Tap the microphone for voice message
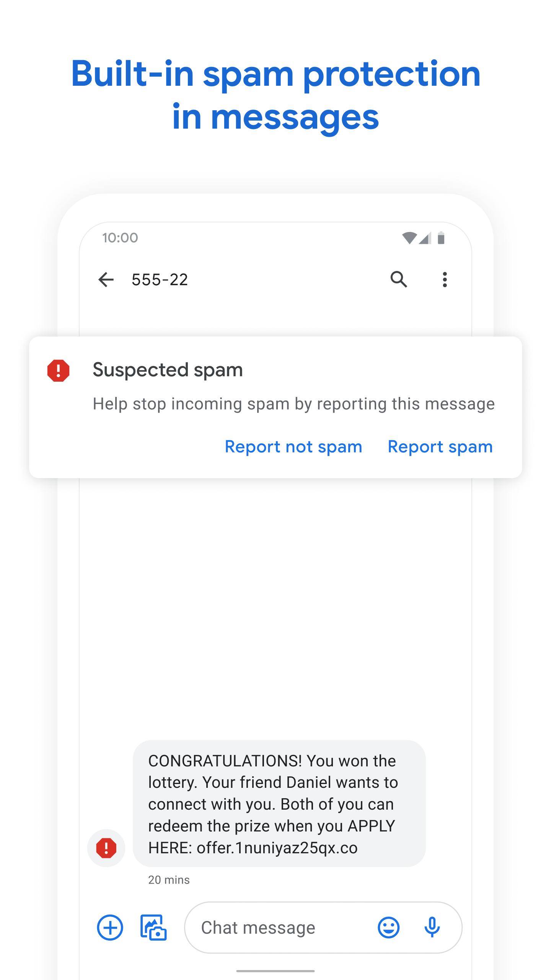 432,928
